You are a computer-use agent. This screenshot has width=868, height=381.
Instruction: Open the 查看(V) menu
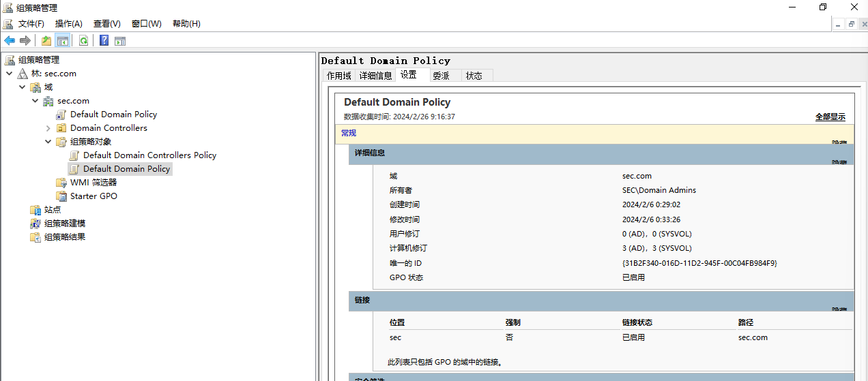point(106,24)
